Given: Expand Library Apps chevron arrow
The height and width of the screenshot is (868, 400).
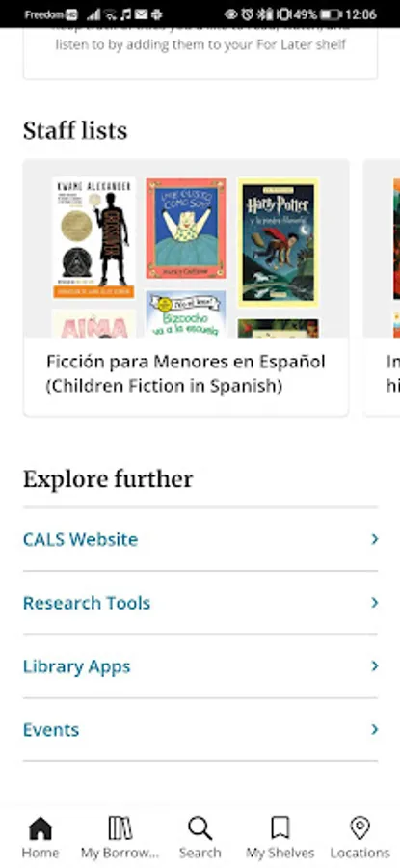Looking at the screenshot, I should [x=375, y=665].
